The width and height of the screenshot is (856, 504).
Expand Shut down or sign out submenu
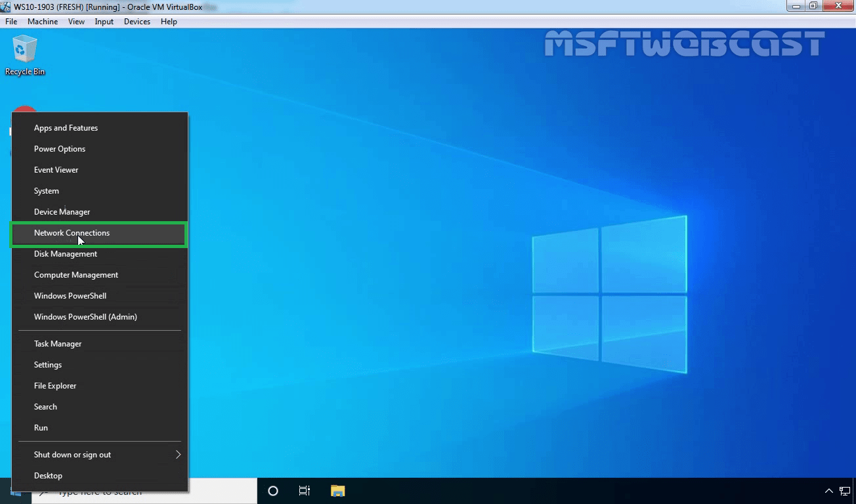pos(100,455)
